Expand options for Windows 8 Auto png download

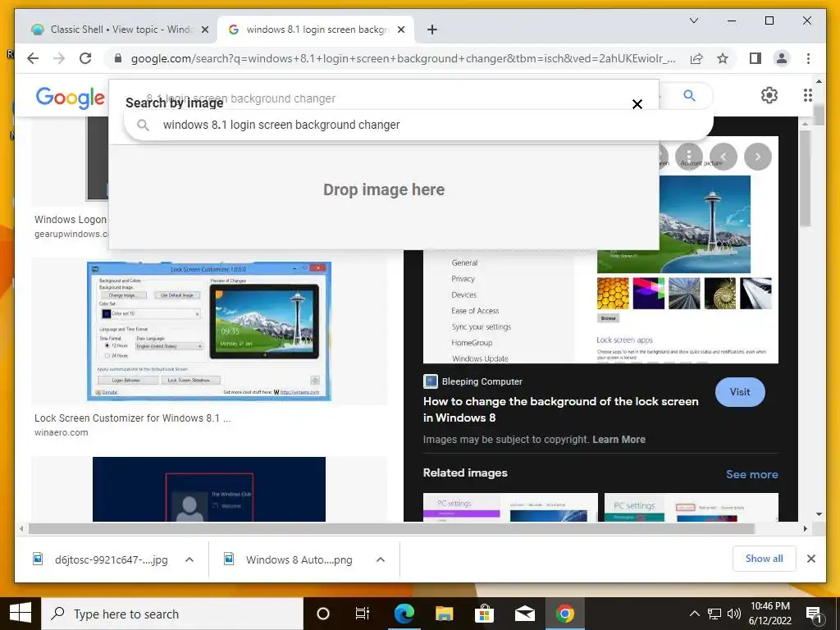(381, 559)
